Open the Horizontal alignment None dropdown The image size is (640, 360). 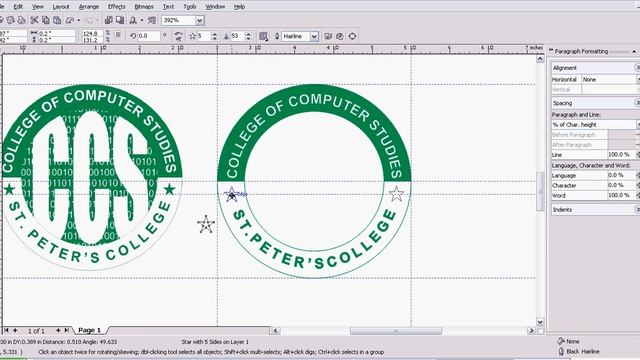click(638, 79)
